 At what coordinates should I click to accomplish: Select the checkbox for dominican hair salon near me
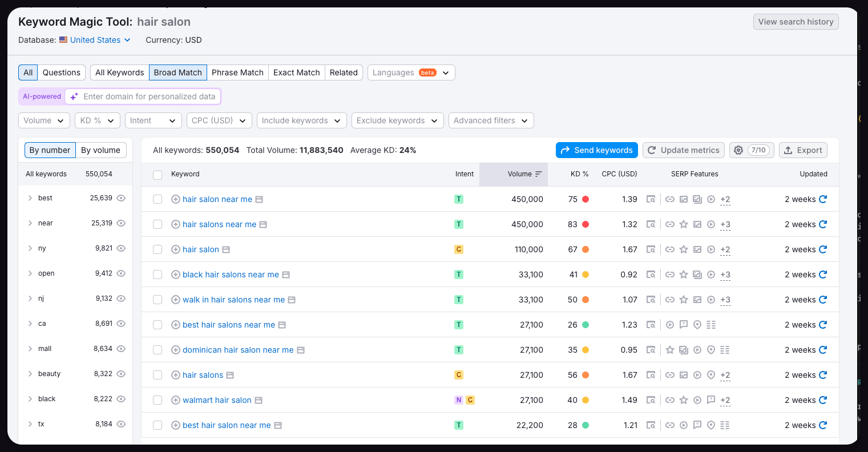click(x=158, y=350)
